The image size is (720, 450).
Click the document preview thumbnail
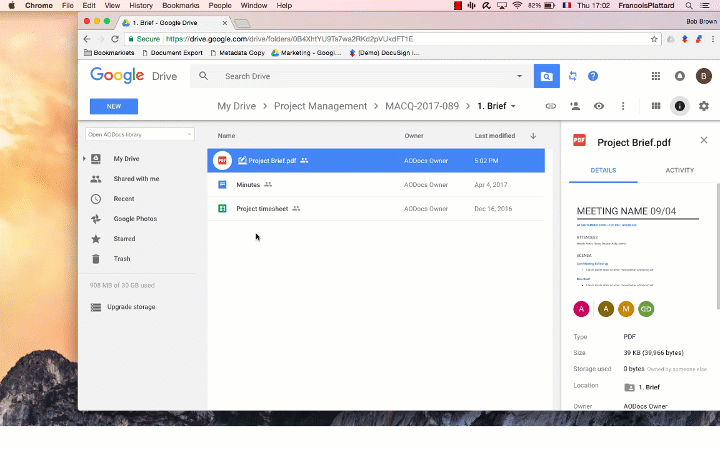click(x=637, y=246)
